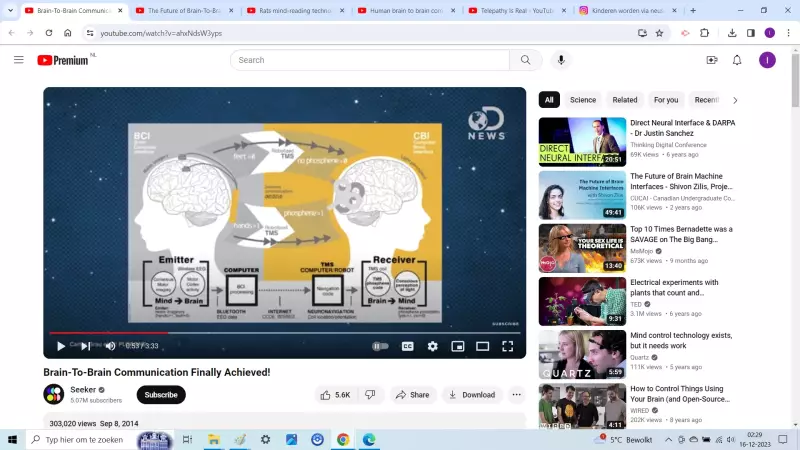Open the Chrome three-dot menu
Viewport: 800px width, 450px height.
[x=788, y=33]
